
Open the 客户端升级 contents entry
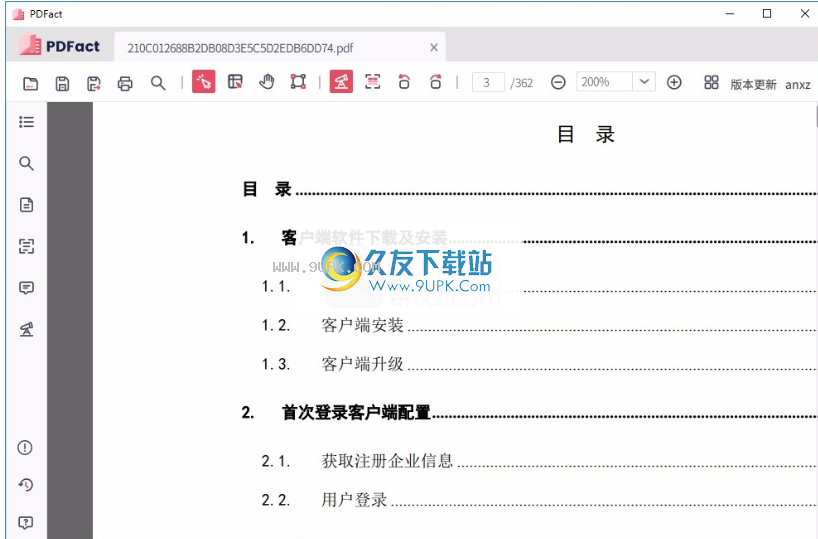362,364
